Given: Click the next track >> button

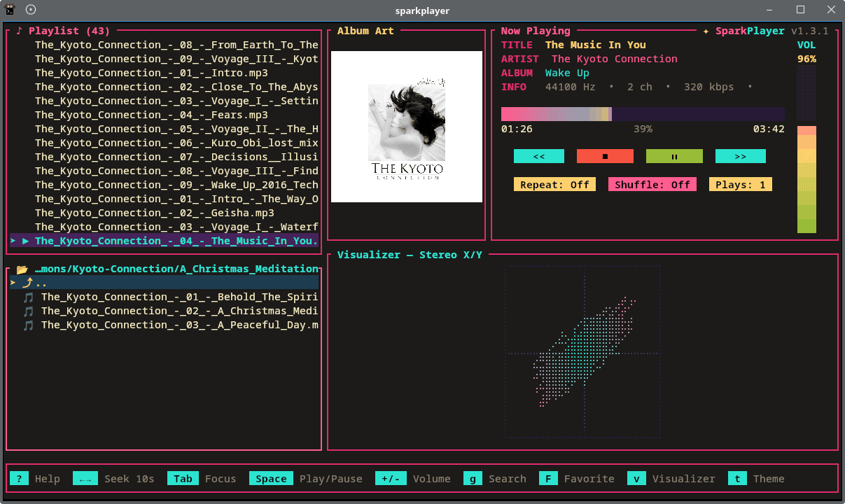Looking at the screenshot, I should coord(741,156).
